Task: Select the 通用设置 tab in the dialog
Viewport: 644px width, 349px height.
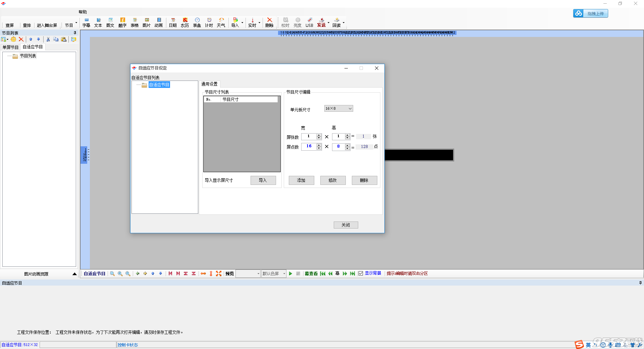Action: [209, 84]
